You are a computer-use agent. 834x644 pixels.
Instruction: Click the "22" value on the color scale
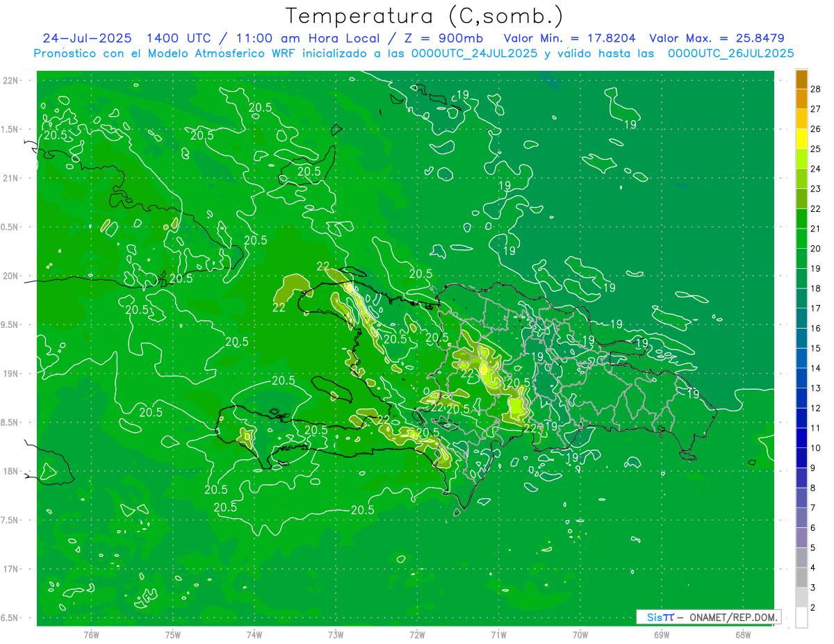click(x=816, y=208)
